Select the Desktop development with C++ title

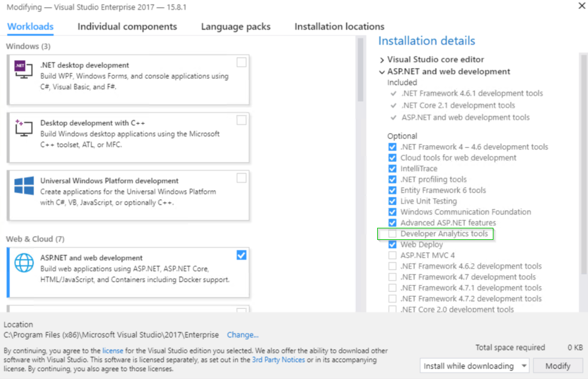[92, 123]
